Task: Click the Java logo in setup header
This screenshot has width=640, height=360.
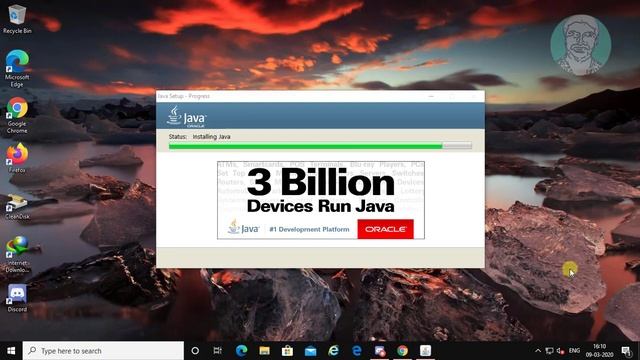Action: tap(186, 117)
